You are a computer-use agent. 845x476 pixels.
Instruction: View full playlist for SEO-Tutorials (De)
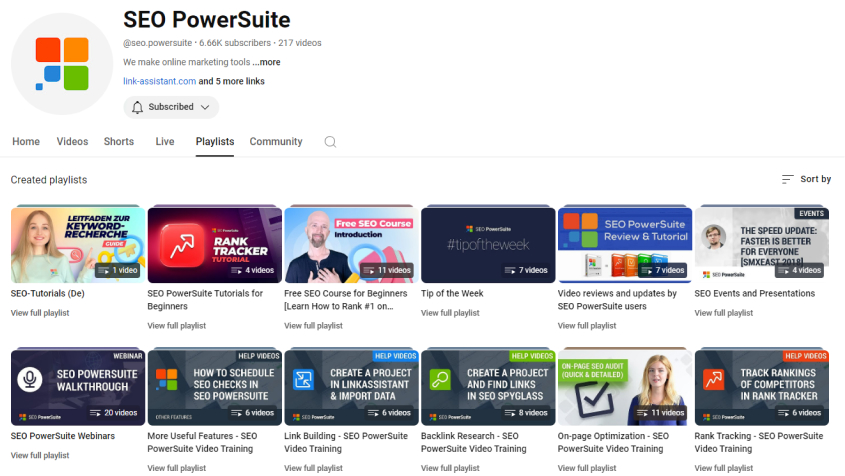tap(40, 313)
